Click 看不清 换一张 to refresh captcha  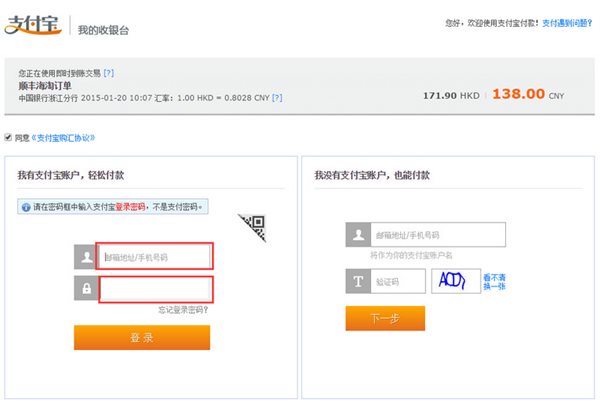tap(494, 282)
